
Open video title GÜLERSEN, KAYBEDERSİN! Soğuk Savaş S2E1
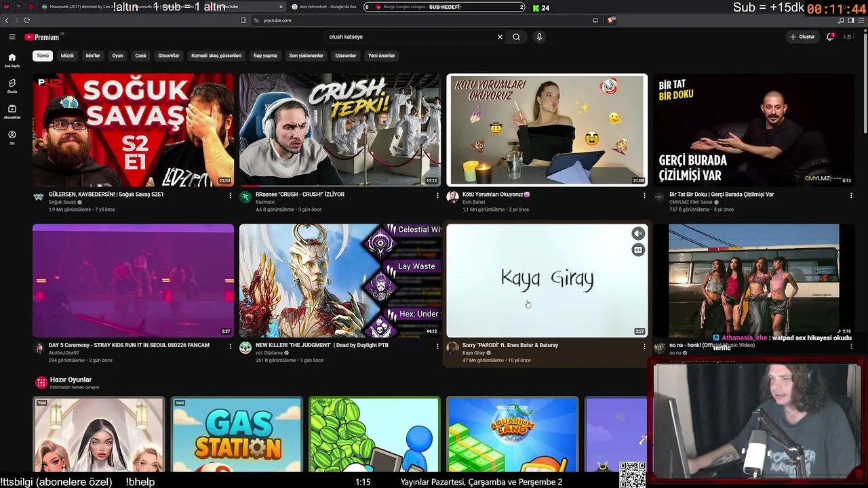point(106,195)
